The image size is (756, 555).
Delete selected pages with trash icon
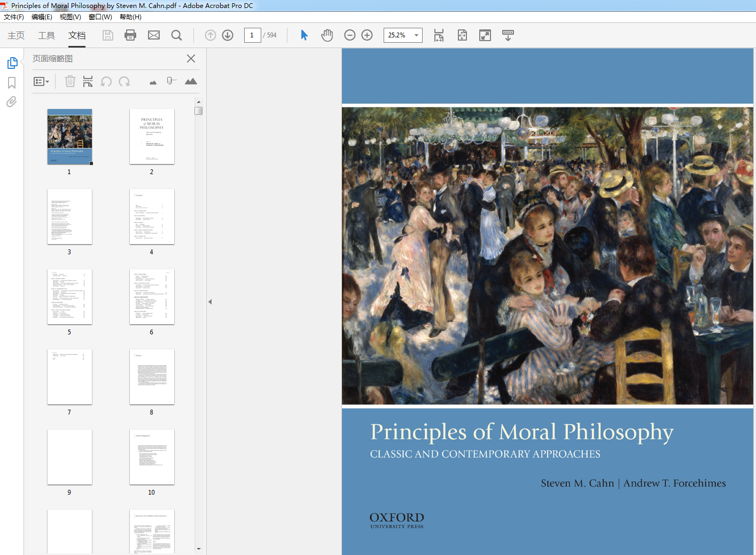70,82
